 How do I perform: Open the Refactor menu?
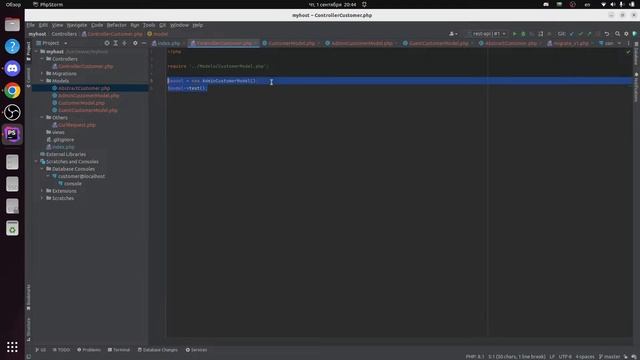[116, 25]
